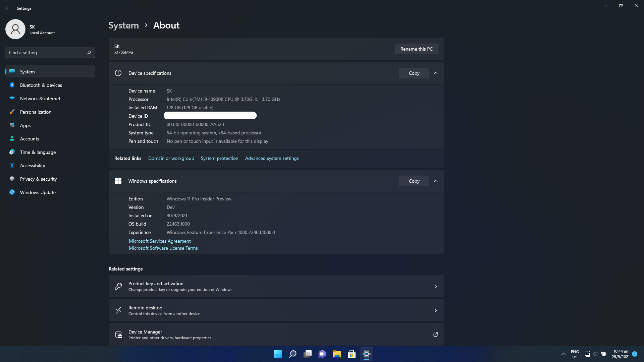Open Domain or workgroup link
Screen dimensions: 644x362
pyautogui.click(x=171, y=158)
